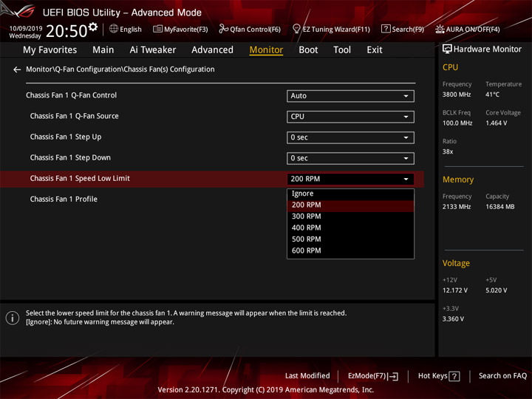
Task: Launch Qfan Control(F6)
Action: (250, 29)
